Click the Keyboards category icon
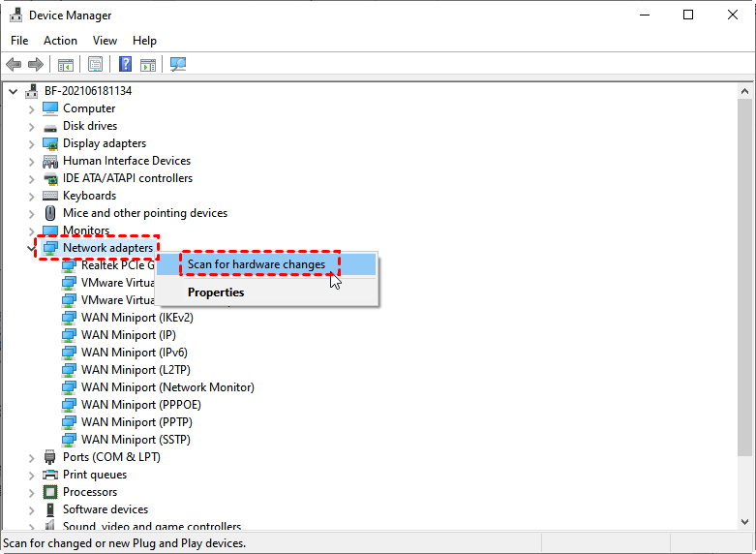This screenshot has width=756, height=554. click(50, 196)
